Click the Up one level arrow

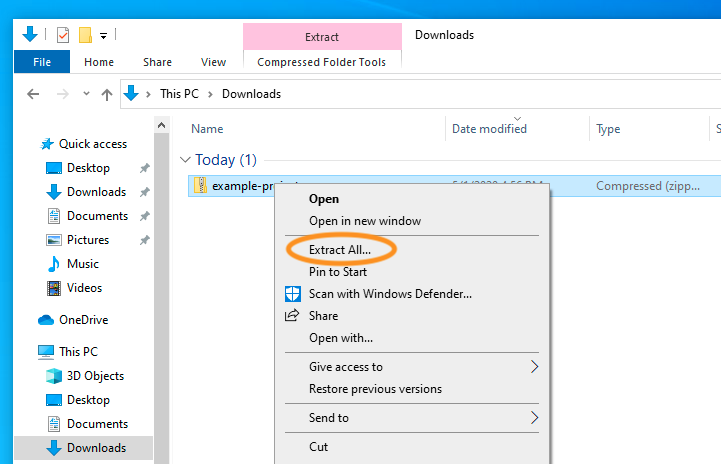(x=107, y=94)
